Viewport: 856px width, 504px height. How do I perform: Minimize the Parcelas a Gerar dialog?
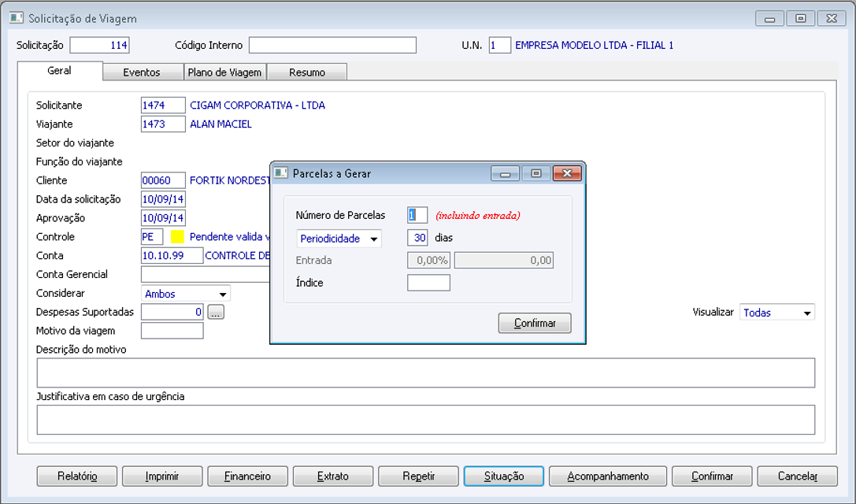505,173
